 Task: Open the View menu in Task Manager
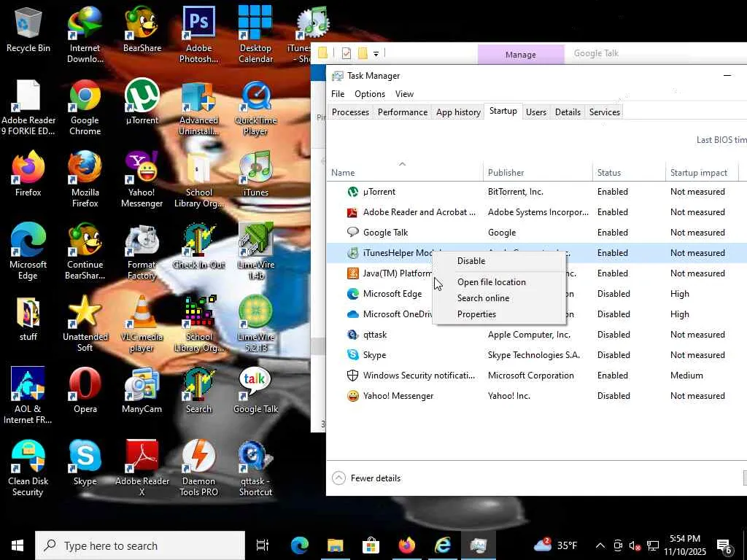tap(404, 94)
